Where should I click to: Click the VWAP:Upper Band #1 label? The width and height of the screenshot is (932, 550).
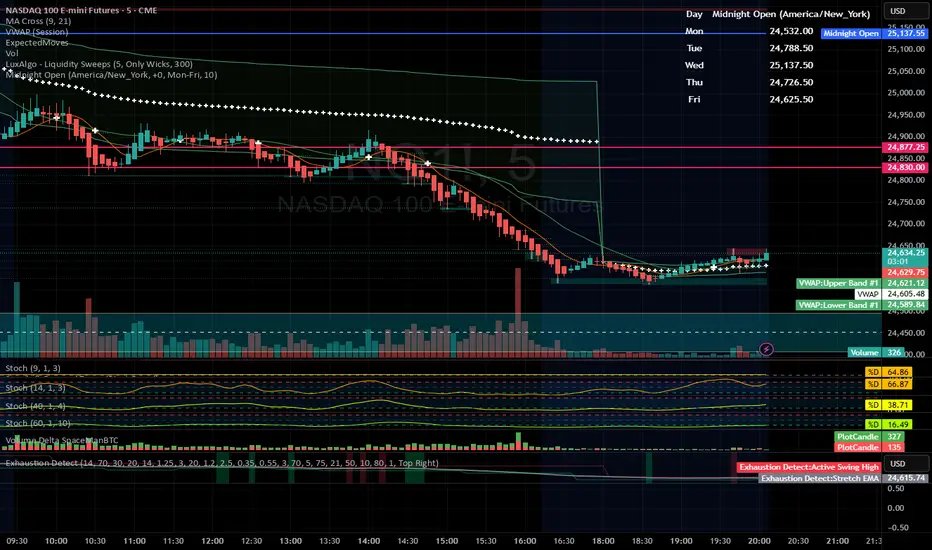pos(838,283)
